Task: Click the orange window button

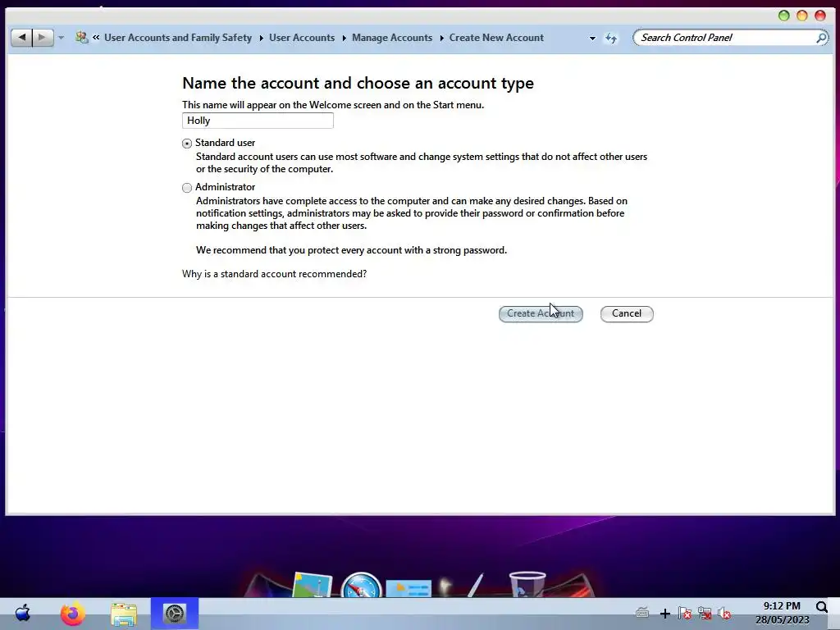Action: 802,15
